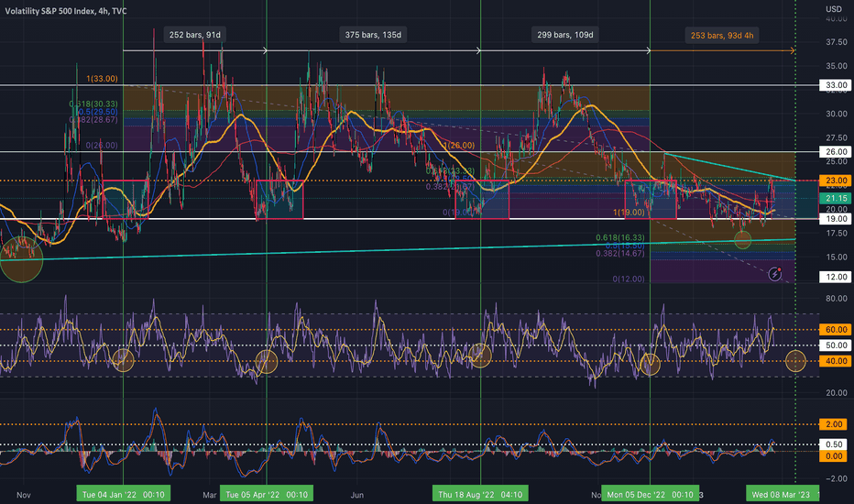Image resolution: width=854 pixels, height=504 pixels.
Task: Click the 19.00 price axis label
Action: pos(836,219)
